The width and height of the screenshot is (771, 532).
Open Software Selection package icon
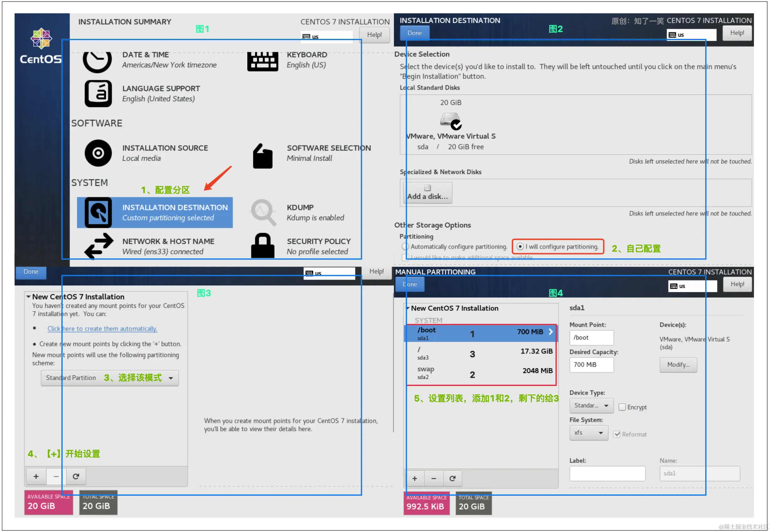pyautogui.click(x=263, y=156)
